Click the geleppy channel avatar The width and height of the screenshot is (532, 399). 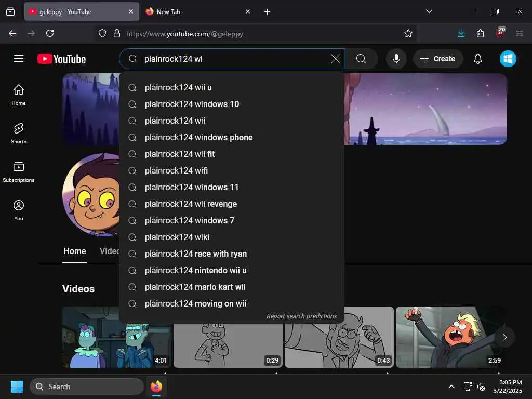tap(91, 194)
